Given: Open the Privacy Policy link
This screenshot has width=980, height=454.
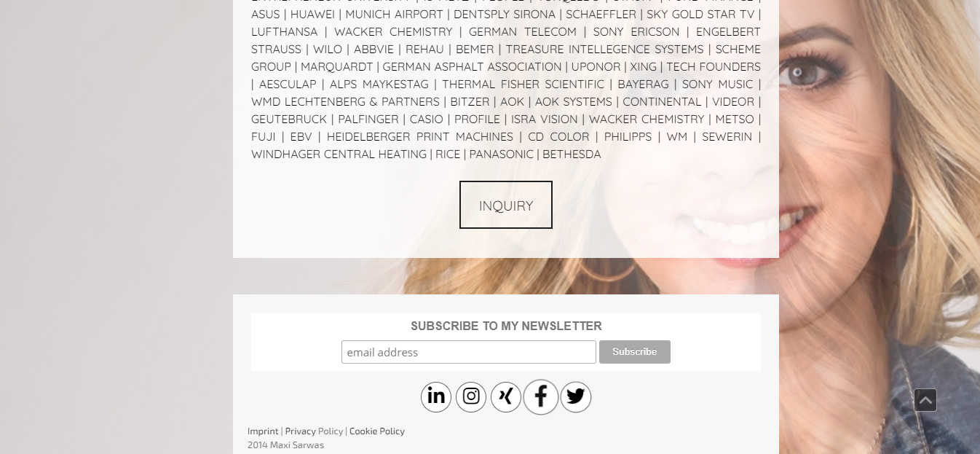Looking at the screenshot, I should pyautogui.click(x=314, y=431).
